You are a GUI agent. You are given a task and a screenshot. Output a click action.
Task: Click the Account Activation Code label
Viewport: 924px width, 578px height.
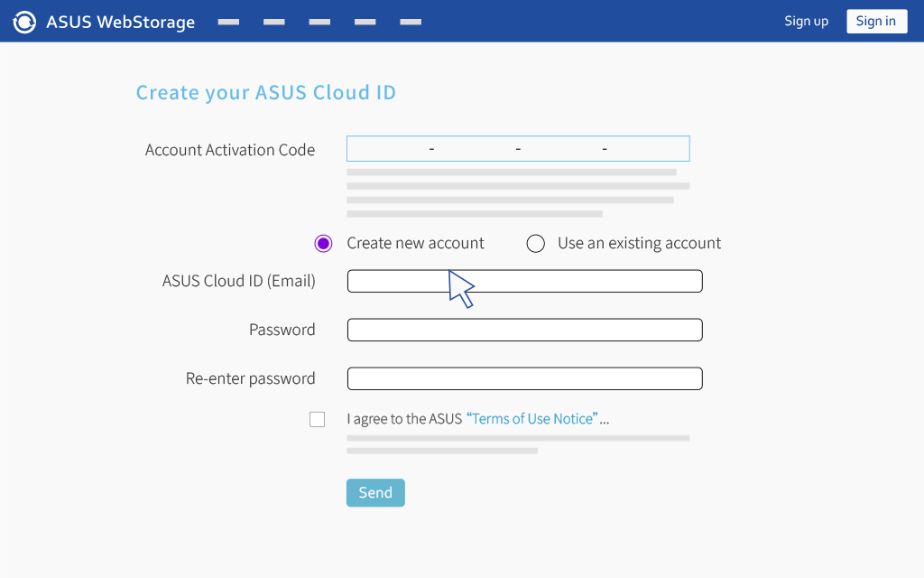(230, 150)
